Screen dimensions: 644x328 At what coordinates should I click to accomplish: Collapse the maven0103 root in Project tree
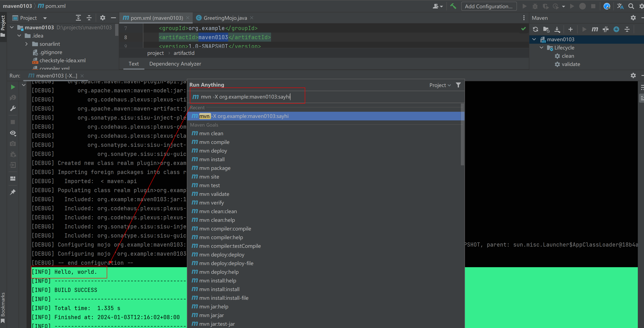pyautogui.click(x=12, y=27)
